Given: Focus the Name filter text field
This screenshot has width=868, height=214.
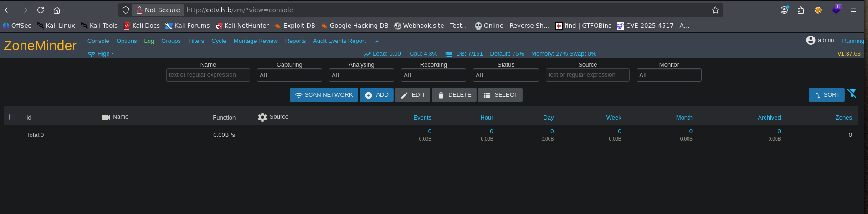Looking at the screenshot, I should [x=208, y=75].
